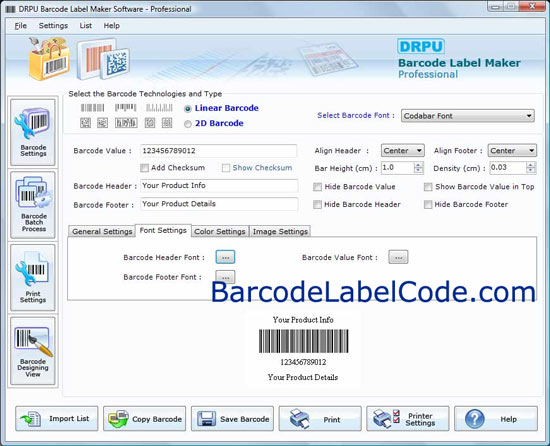Increase Bar Height with the up arrow
Image resolution: width=550 pixels, height=446 pixels.
coord(418,165)
